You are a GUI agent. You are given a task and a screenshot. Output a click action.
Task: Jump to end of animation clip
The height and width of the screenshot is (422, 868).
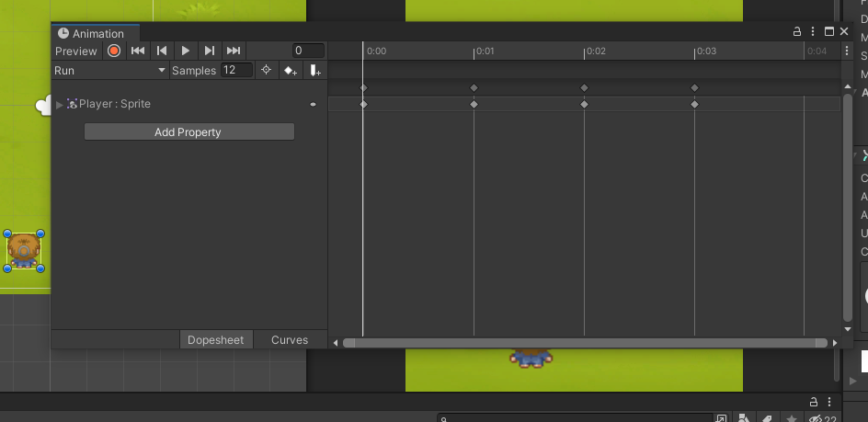tap(234, 51)
